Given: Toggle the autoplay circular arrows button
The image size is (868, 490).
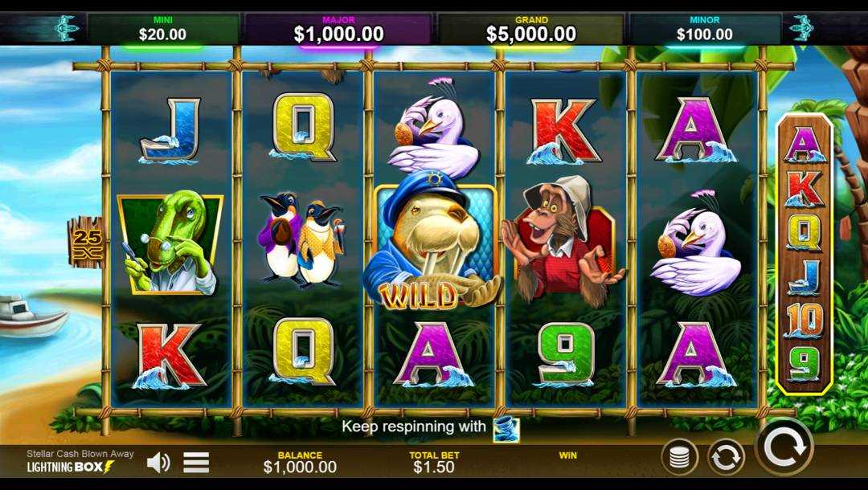Looking at the screenshot, I should tap(726, 457).
